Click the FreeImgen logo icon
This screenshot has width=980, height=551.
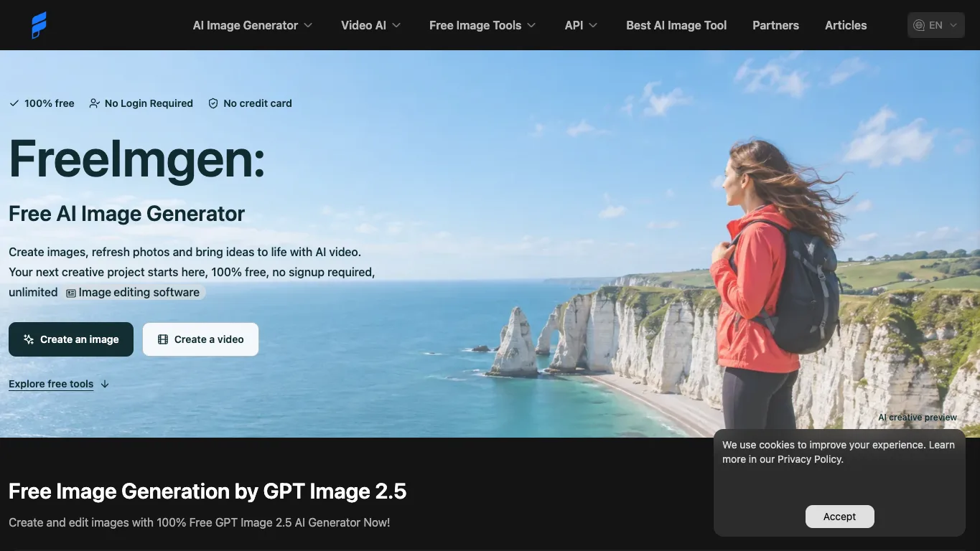coord(39,25)
